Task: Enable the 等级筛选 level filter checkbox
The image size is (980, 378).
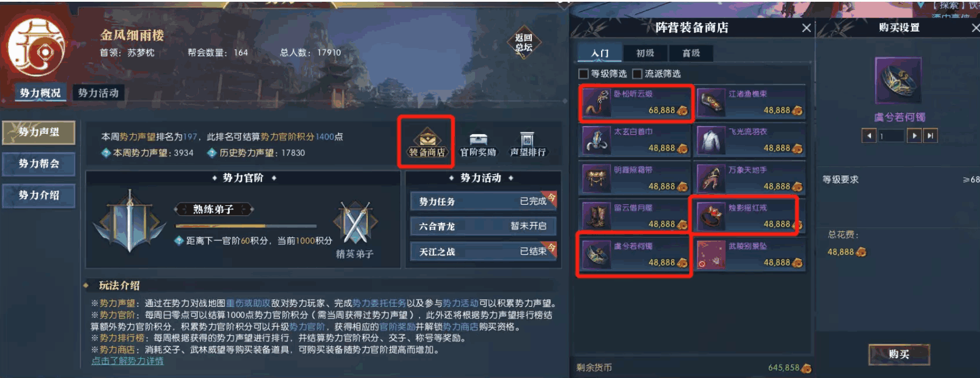Action: coord(584,73)
